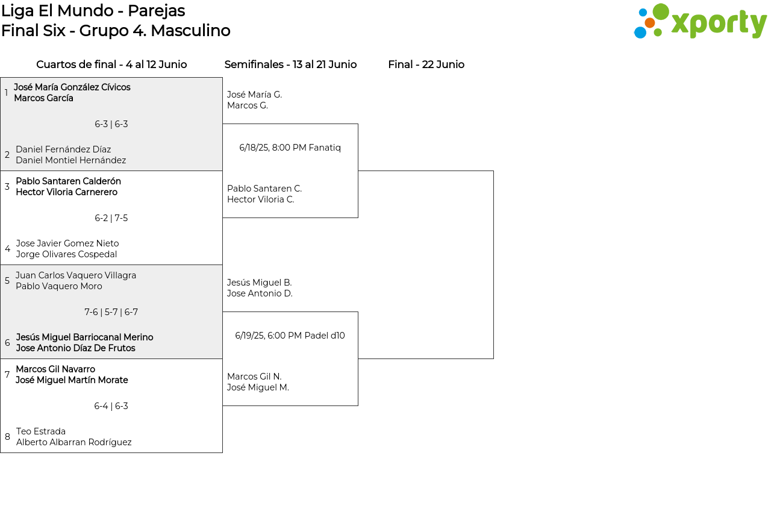Open José María González Cívicos team entry
This screenshot has width=771, height=532.
[72, 93]
